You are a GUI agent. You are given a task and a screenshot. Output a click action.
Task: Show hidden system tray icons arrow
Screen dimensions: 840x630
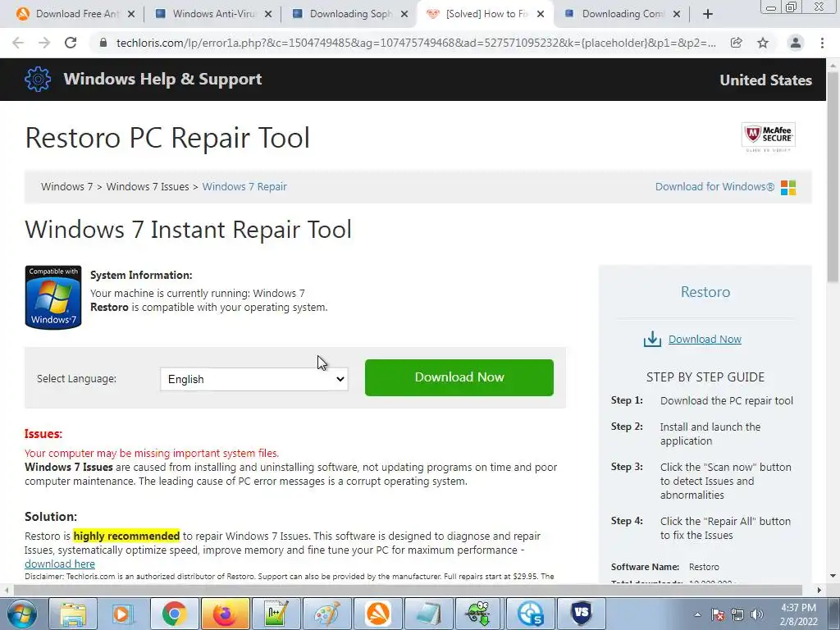click(697, 614)
